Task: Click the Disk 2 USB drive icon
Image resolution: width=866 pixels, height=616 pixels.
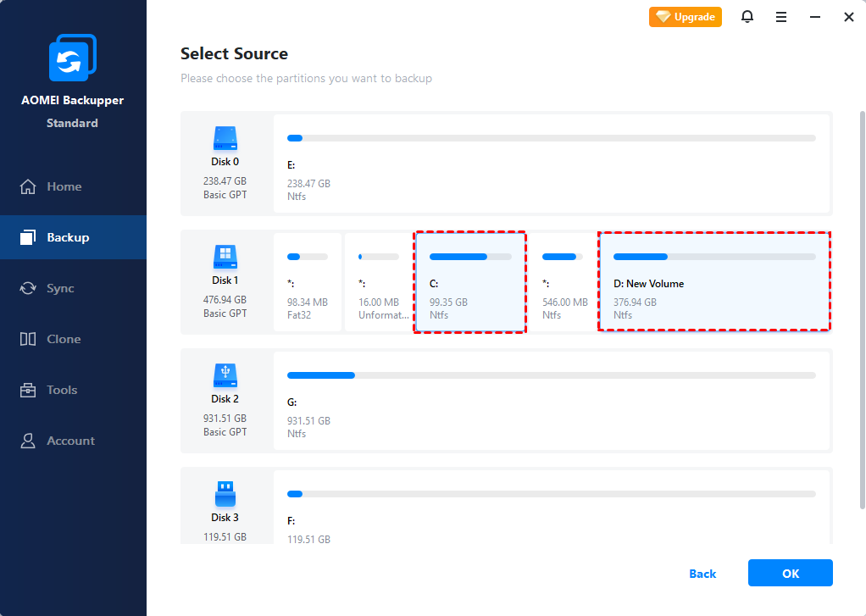Action: click(x=225, y=375)
